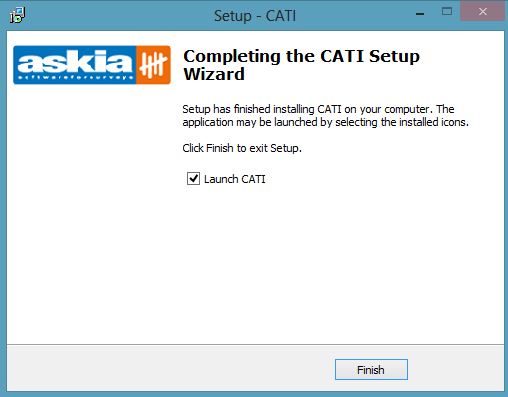The height and width of the screenshot is (397, 508).
Task: Click the Click Finish to exit Setup sentence
Action: [242, 148]
